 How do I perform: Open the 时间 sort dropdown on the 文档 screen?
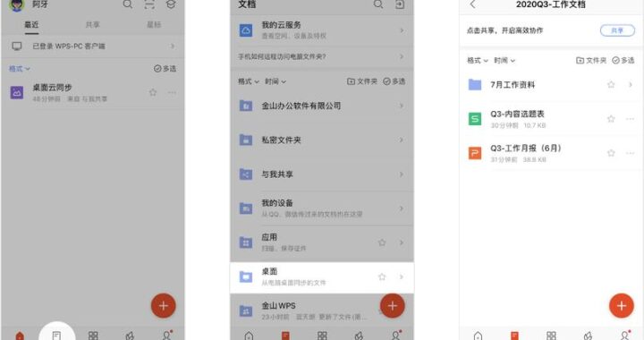[275, 81]
